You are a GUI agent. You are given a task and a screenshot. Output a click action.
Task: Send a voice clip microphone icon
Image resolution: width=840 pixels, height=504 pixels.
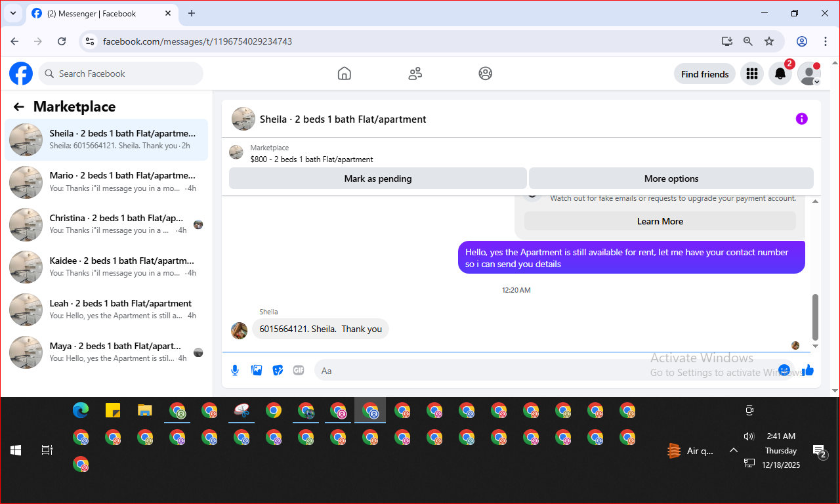(235, 370)
